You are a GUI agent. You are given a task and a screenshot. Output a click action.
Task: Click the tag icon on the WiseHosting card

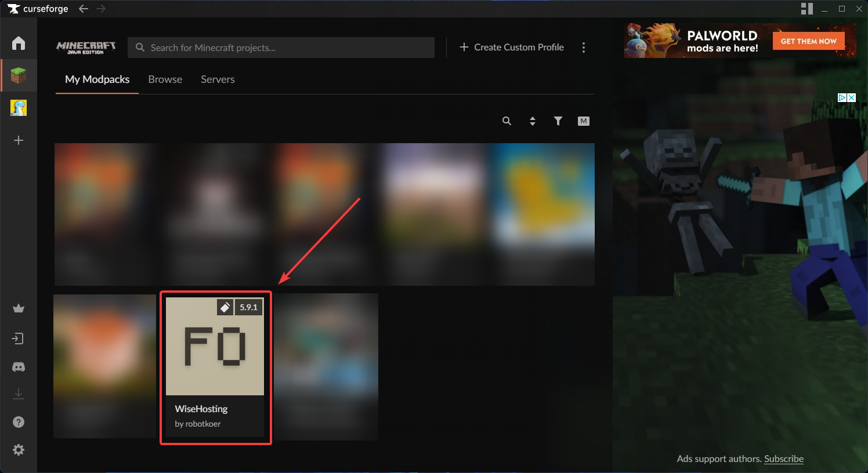[225, 307]
